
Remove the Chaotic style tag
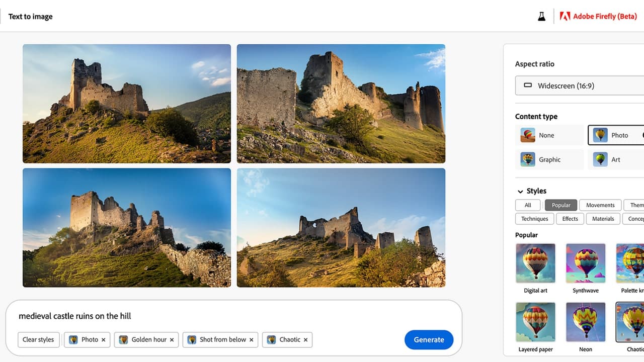pos(305,340)
